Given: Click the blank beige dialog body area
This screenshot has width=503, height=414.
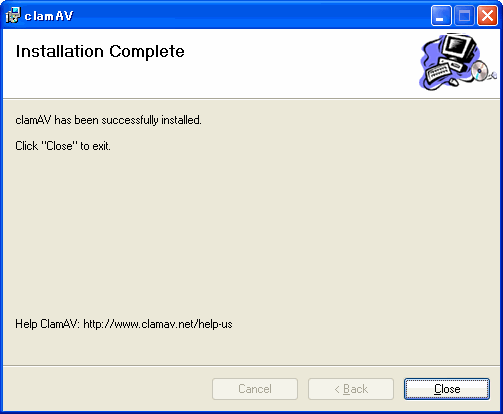Looking at the screenshot, I should tap(251, 233).
